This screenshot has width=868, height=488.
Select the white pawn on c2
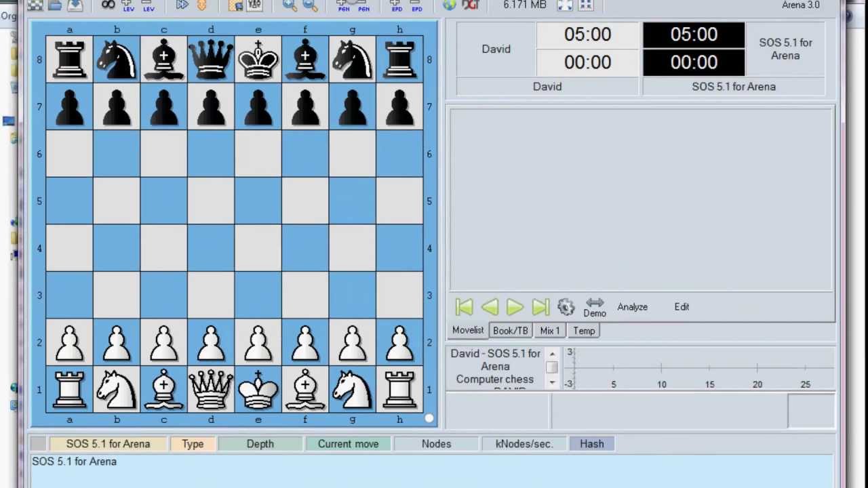coord(163,342)
